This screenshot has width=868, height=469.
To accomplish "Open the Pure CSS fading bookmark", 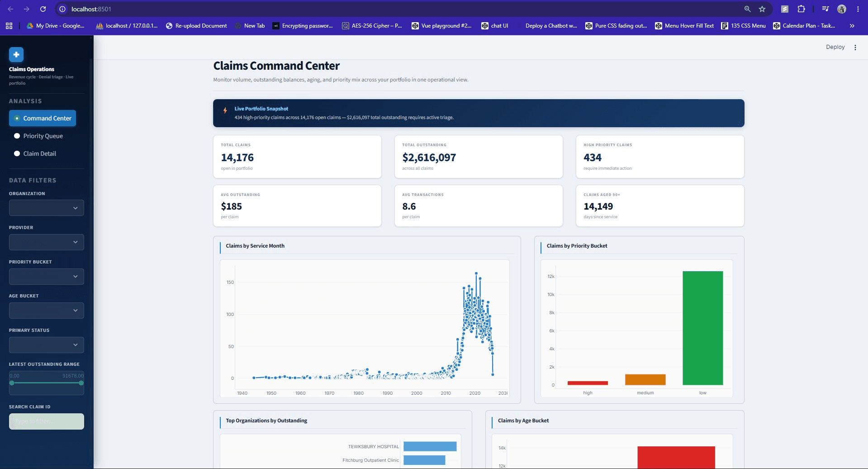I will click(616, 26).
